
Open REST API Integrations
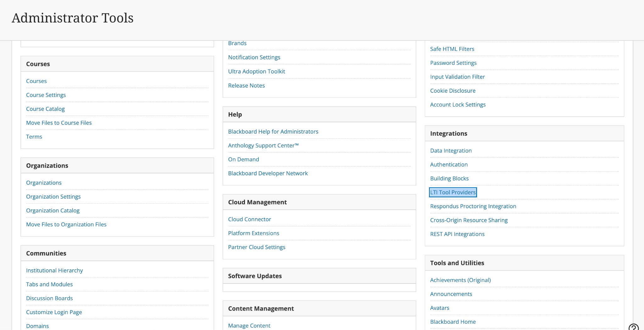pos(458,234)
